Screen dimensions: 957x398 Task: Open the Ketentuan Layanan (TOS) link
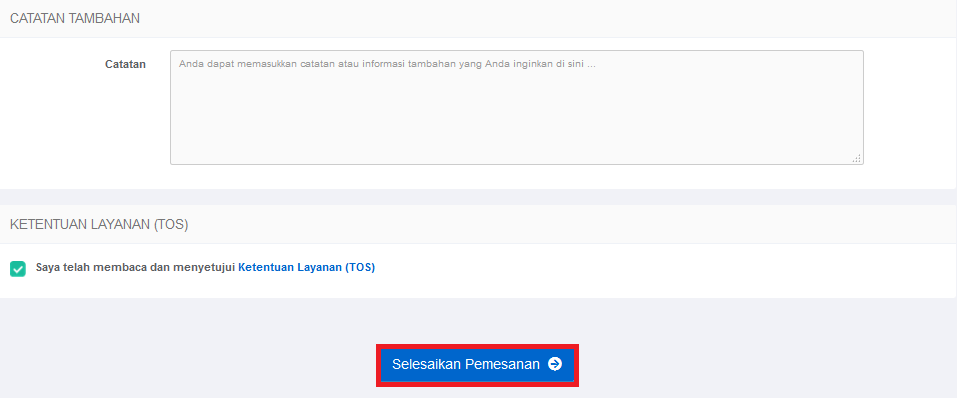[306, 267]
